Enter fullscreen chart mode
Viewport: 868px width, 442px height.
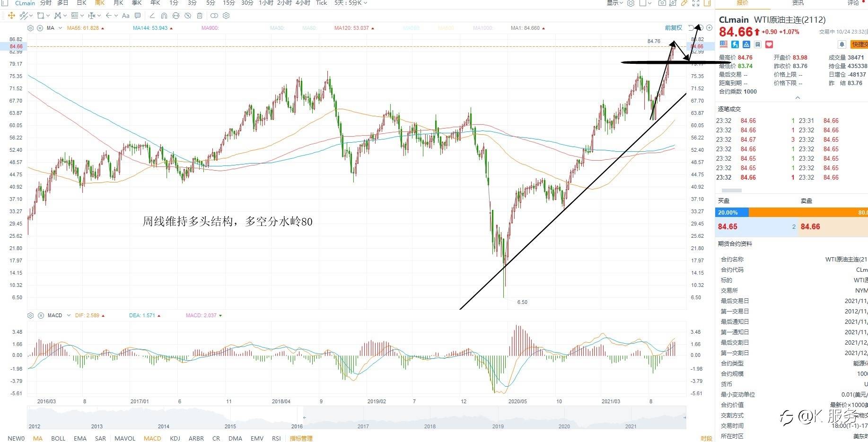[696, 3]
